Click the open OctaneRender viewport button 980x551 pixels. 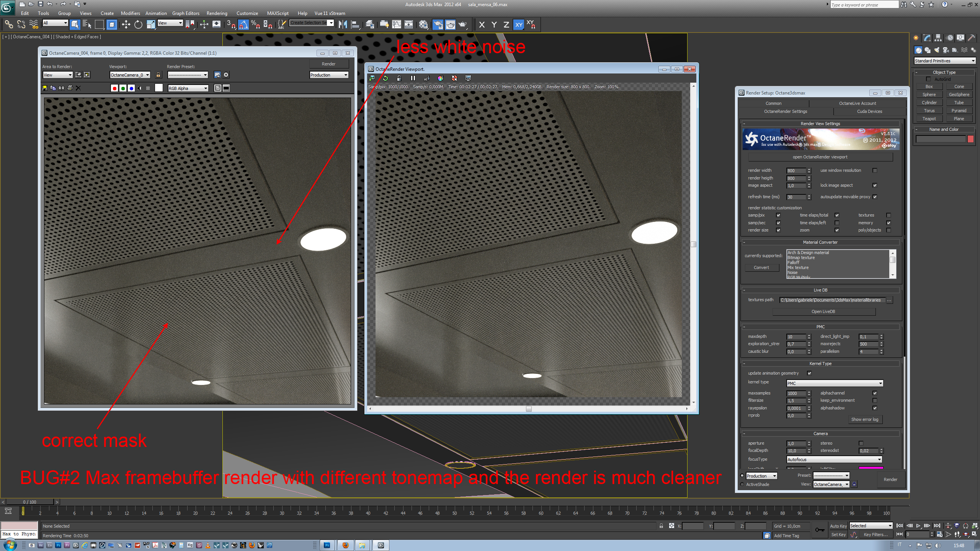[820, 157]
